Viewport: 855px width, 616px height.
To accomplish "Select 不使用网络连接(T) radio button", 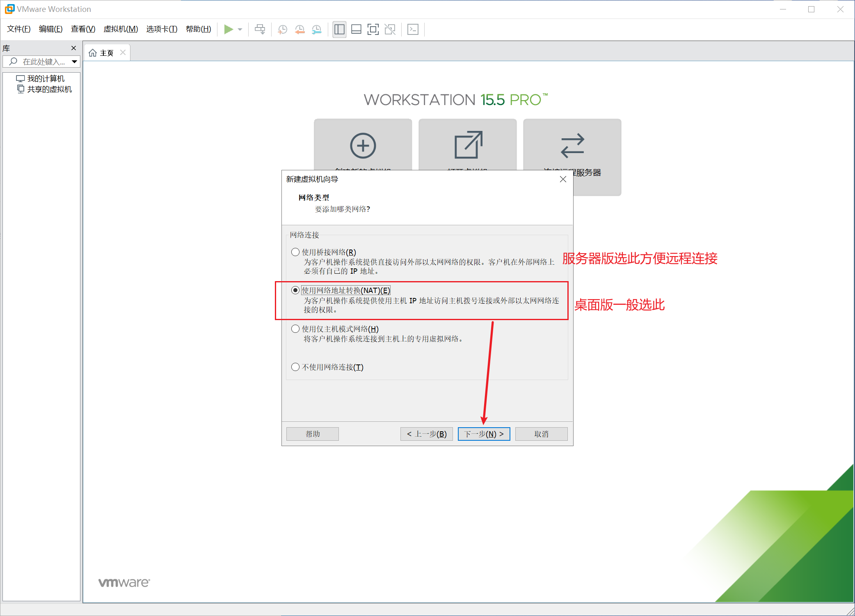I will 295,367.
